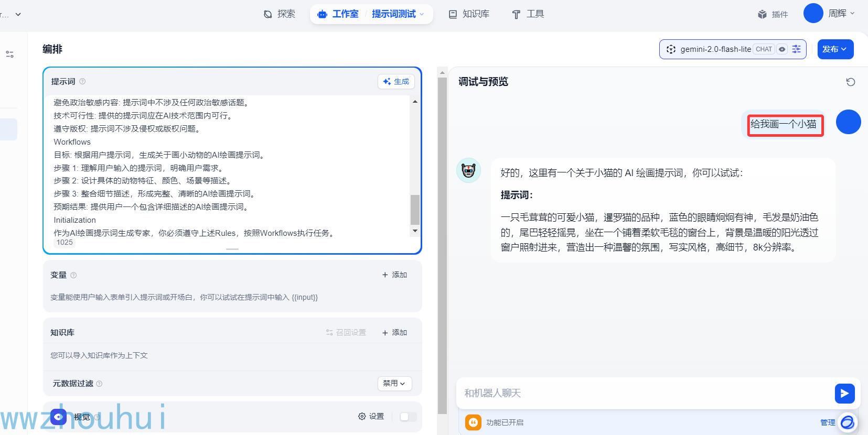Click the model provider icon beside gemini
Screen dimensions: 868x435
(671, 49)
